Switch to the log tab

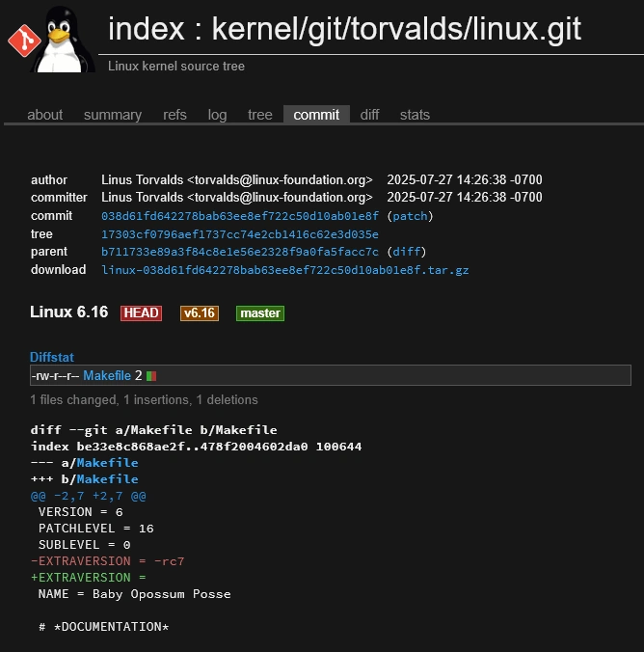click(x=218, y=115)
